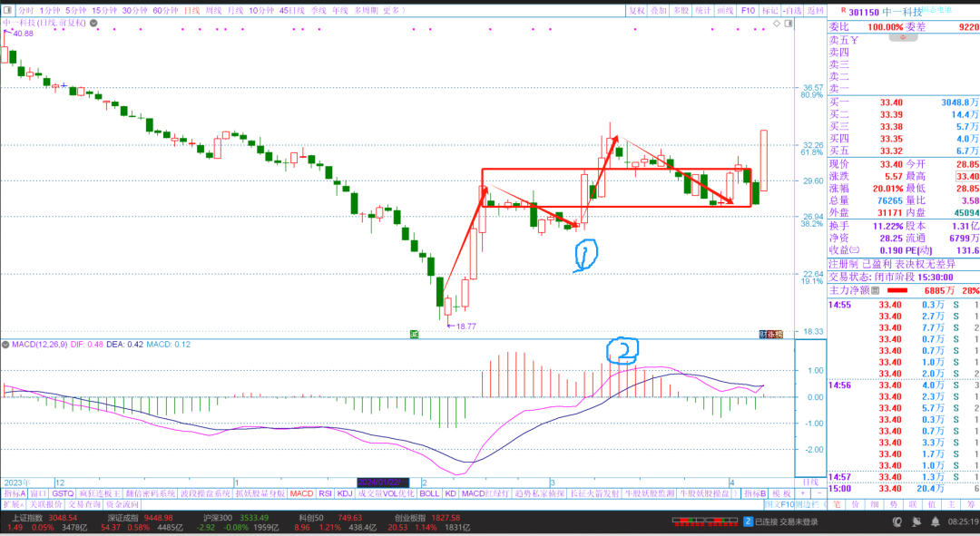
Task: Click the red R icon beside code 301150
Action: (843, 11)
